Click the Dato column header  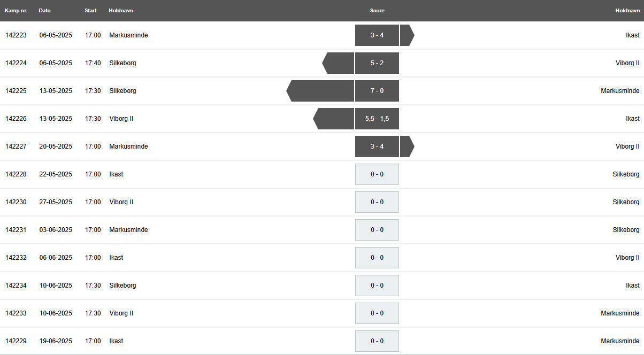(45, 11)
